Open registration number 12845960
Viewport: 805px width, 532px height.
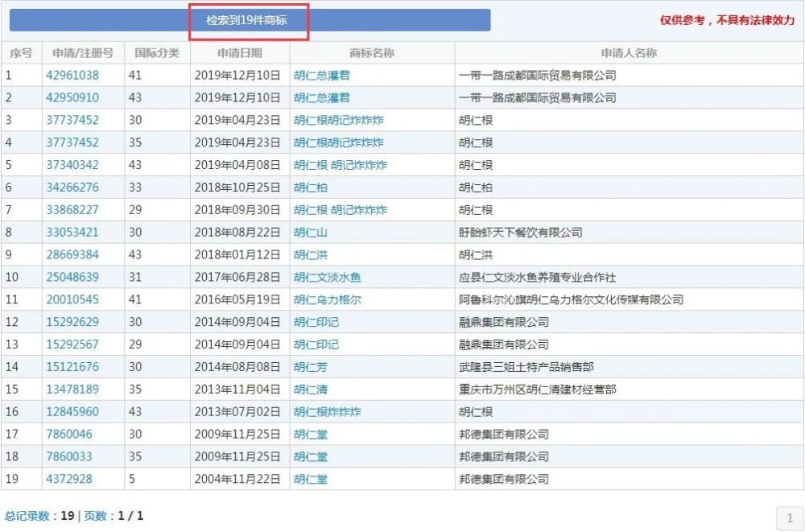point(72,412)
